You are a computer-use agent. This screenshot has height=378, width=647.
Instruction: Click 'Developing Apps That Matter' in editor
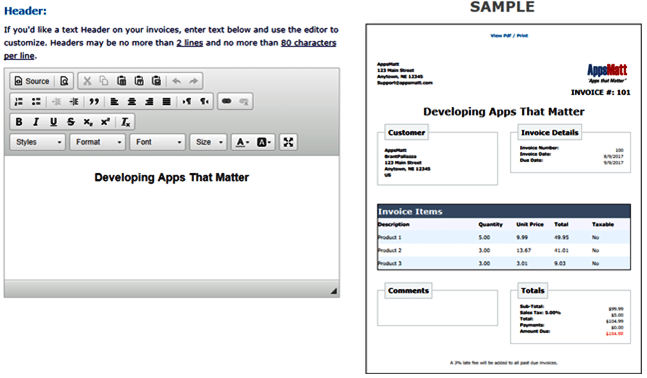tap(172, 177)
